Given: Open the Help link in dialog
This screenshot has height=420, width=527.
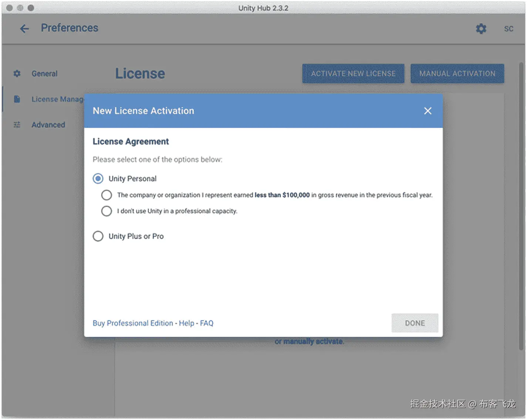Looking at the screenshot, I should tap(186, 323).
